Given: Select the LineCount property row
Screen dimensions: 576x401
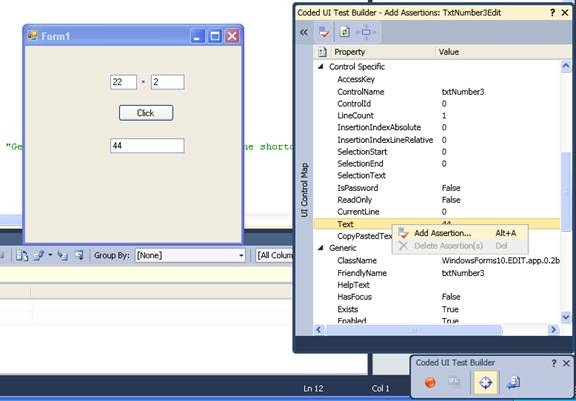Looking at the screenshot, I should [x=437, y=116].
